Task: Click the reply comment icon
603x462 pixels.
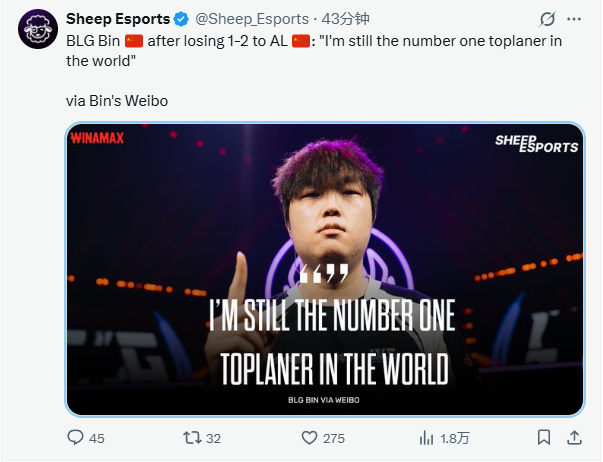Action: click(x=75, y=438)
